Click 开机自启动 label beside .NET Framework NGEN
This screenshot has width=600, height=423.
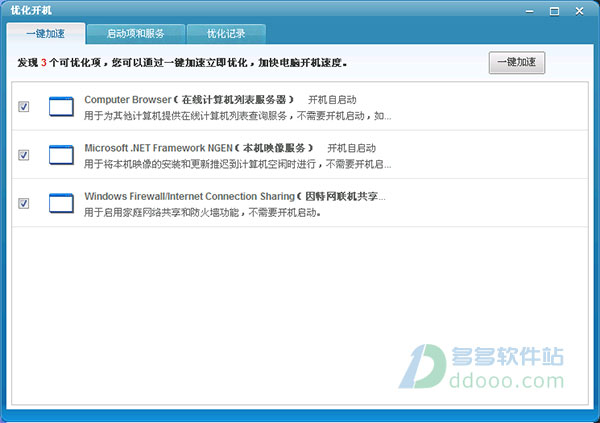click(352, 148)
